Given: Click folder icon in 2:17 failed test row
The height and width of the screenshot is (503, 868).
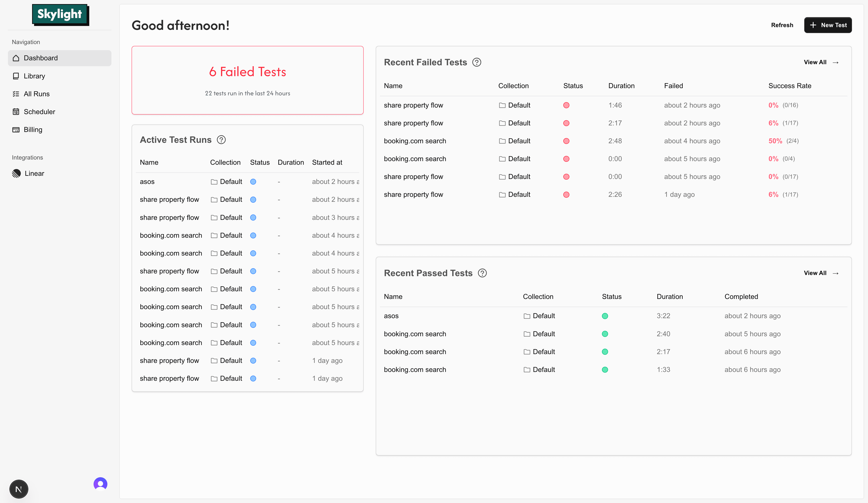Looking at the screenshot, I should pos(502,123).
